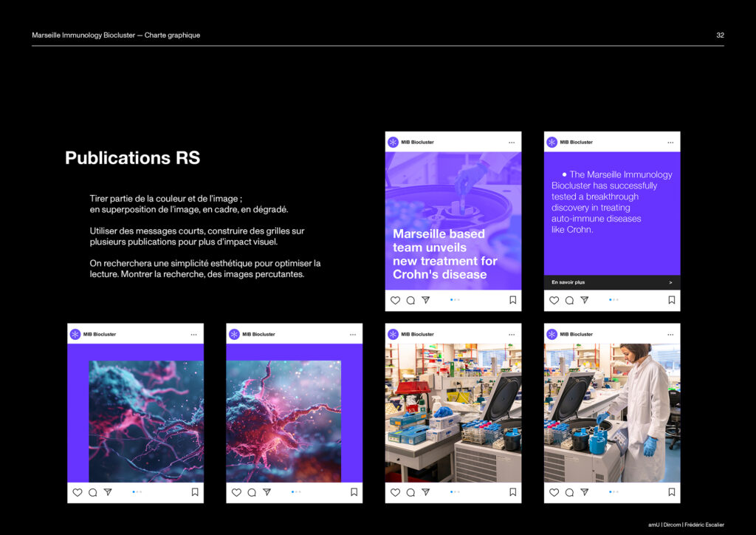Share the scientist in lab coat post
Image resolution: width=756 pixels, height=535 pixels.
[585, 492]
